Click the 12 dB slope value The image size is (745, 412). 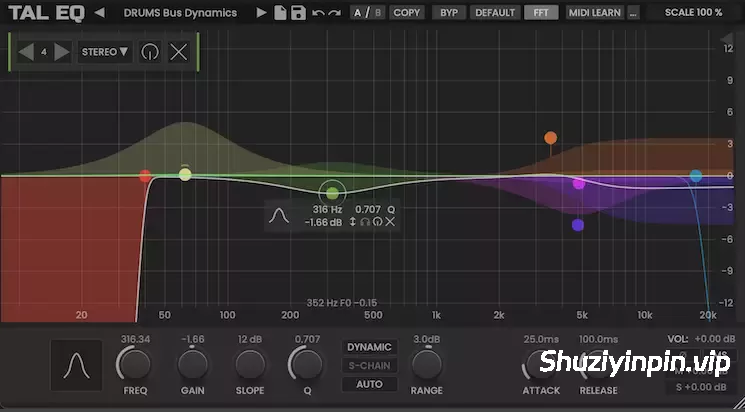pyautogui.click(x=250, y=339)
